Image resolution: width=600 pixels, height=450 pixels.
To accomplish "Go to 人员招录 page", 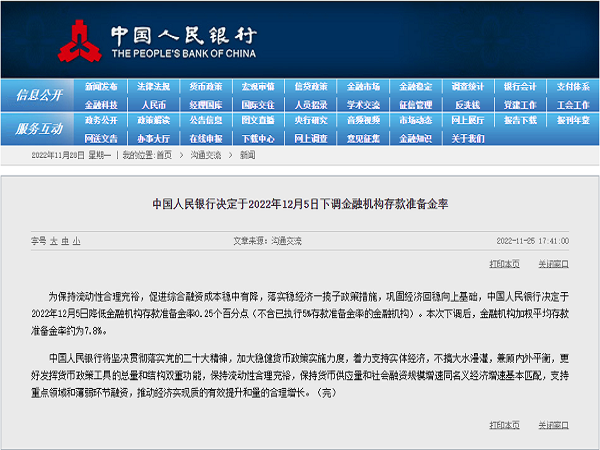I will tap(311, 105).
